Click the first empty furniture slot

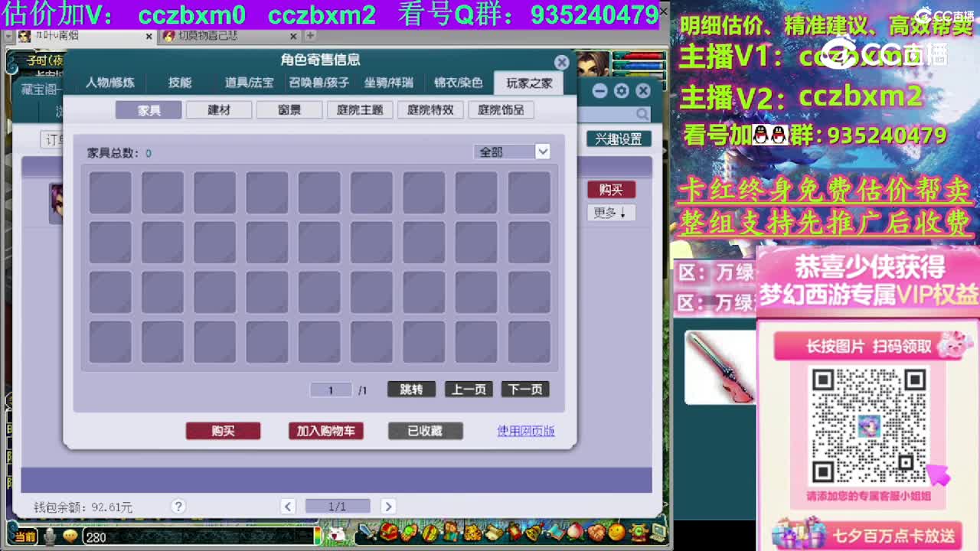click(x=110, y=192)
